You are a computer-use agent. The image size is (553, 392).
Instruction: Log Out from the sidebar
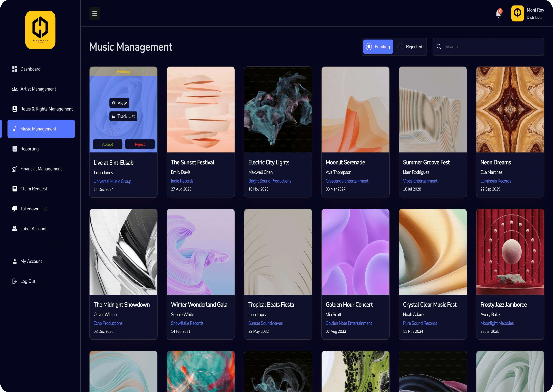coord(41,281)
